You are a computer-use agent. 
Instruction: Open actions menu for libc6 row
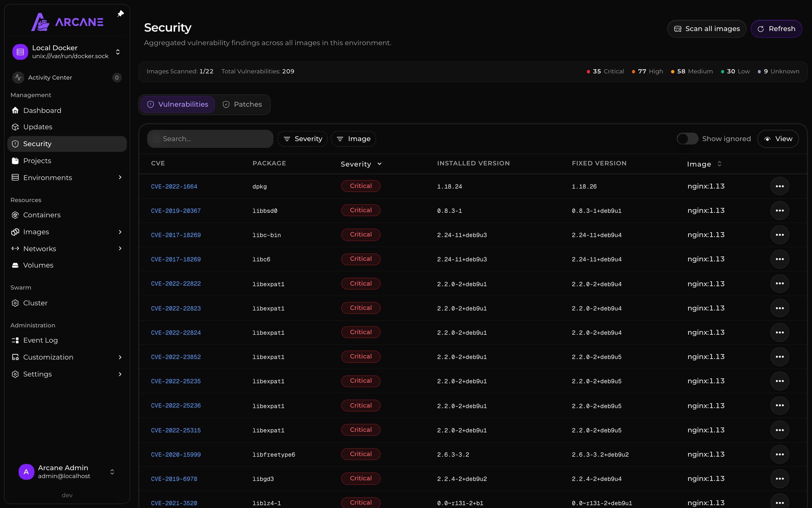pos(780,259)
